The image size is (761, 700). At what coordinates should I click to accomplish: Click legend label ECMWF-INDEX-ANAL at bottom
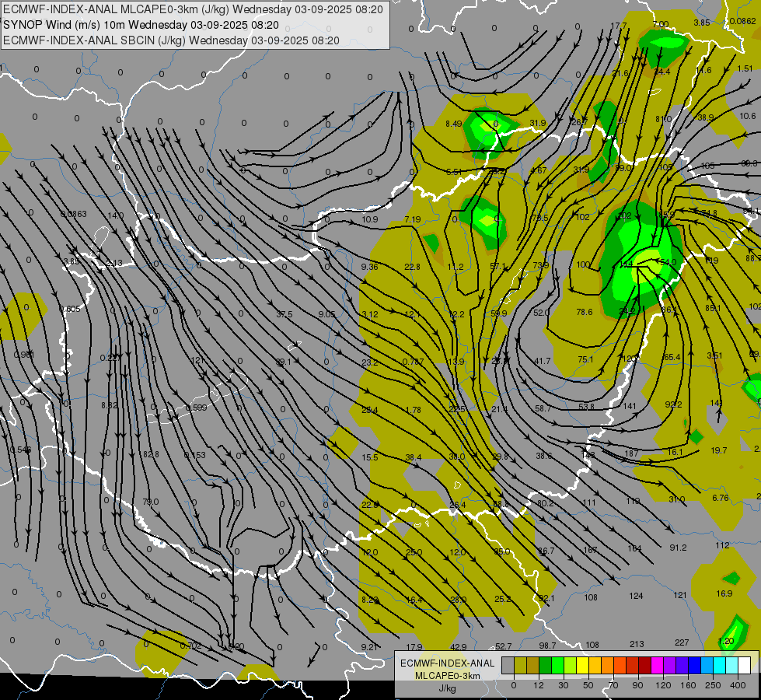pos(447,663)
